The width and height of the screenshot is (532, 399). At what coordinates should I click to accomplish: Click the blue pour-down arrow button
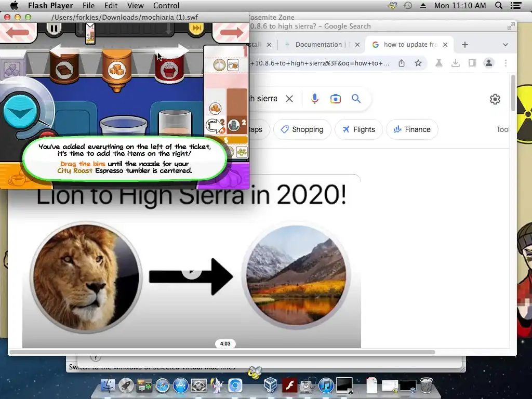[x=20, y=112]
